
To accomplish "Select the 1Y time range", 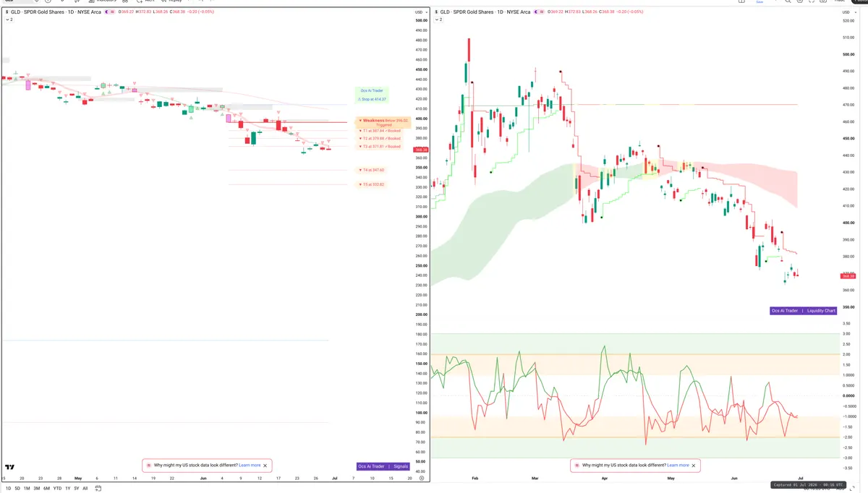I will pyautogui.click(x=67, y=489).
